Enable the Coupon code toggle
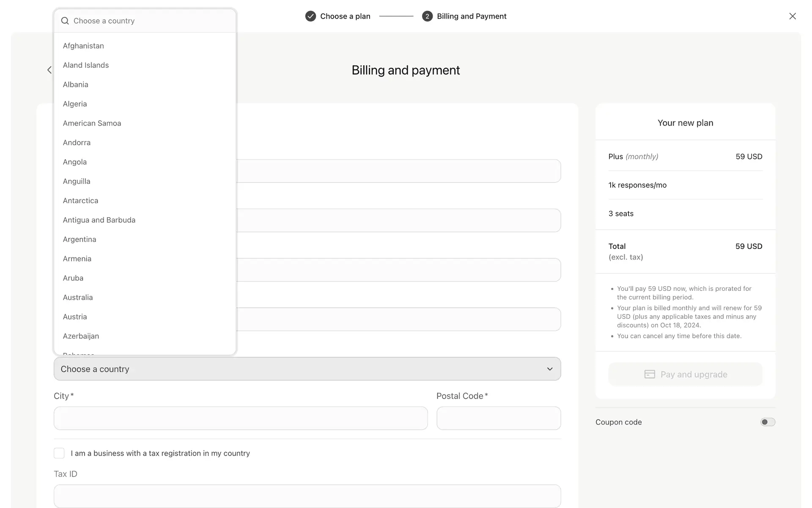 pyautogui.click(x=768, y=422)
